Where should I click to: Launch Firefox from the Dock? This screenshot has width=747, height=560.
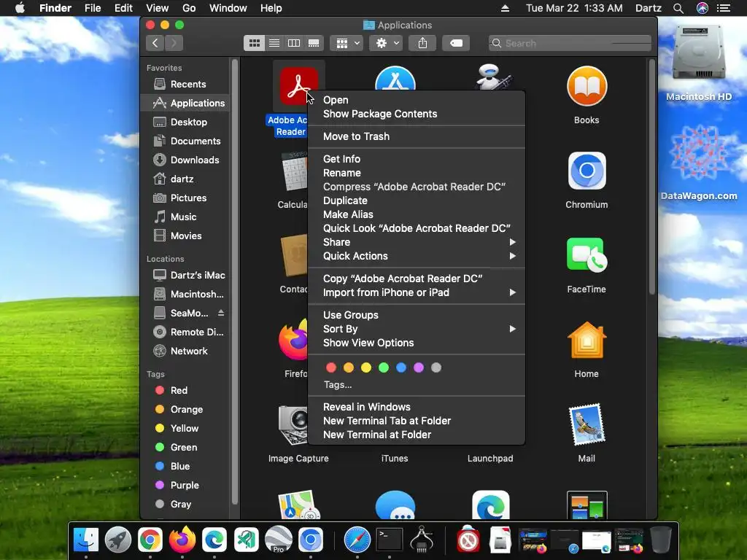click(x=182, y=539)
